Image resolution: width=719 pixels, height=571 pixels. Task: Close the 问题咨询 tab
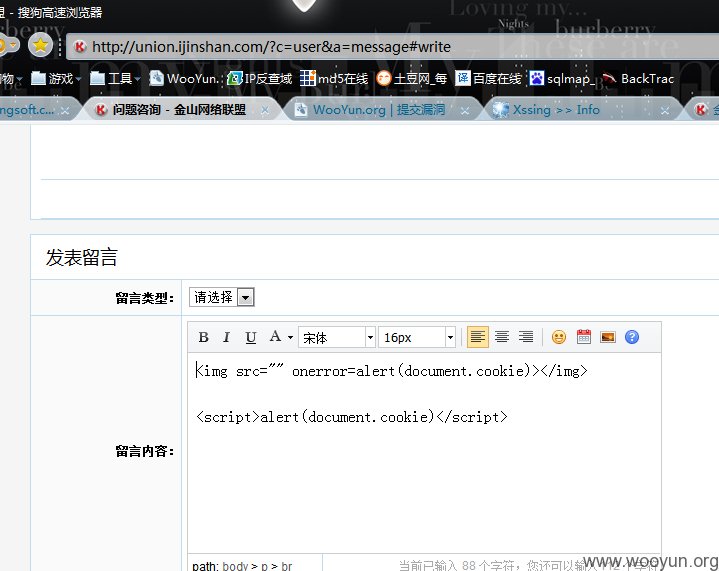coord(265,110)
